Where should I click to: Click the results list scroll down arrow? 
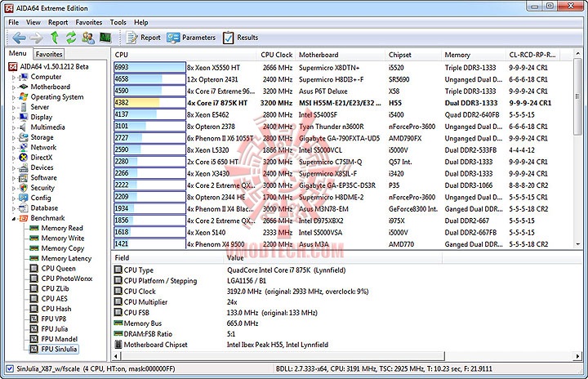point(578,244)
